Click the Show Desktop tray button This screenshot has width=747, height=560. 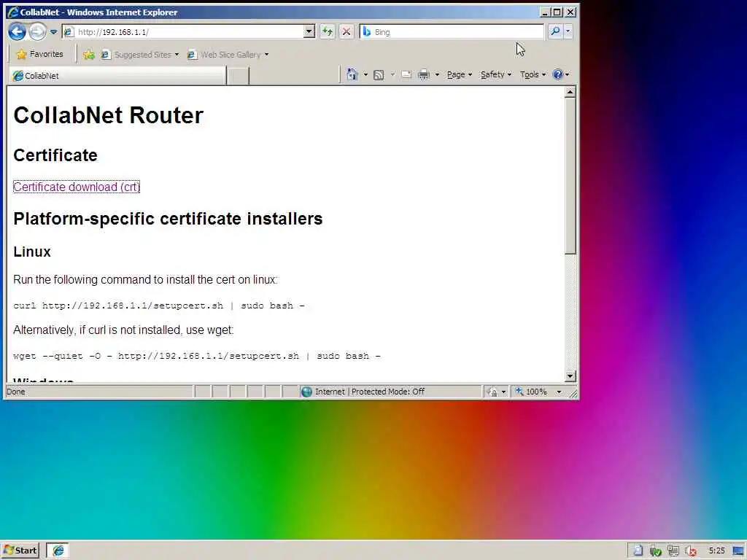pos(739,551)
